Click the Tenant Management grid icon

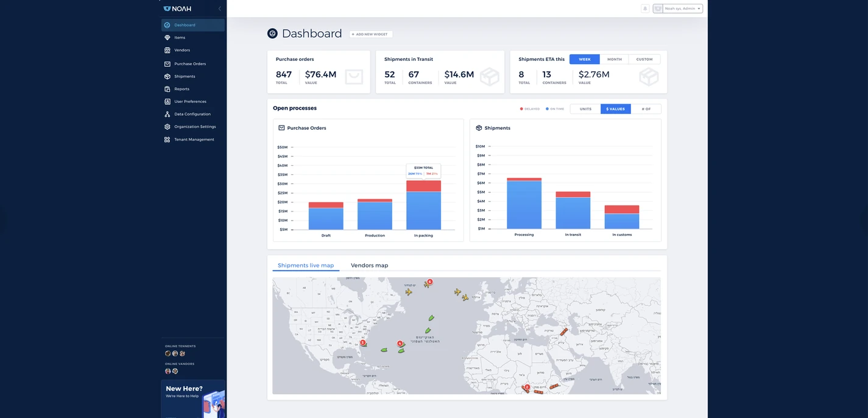coord(168,140)
